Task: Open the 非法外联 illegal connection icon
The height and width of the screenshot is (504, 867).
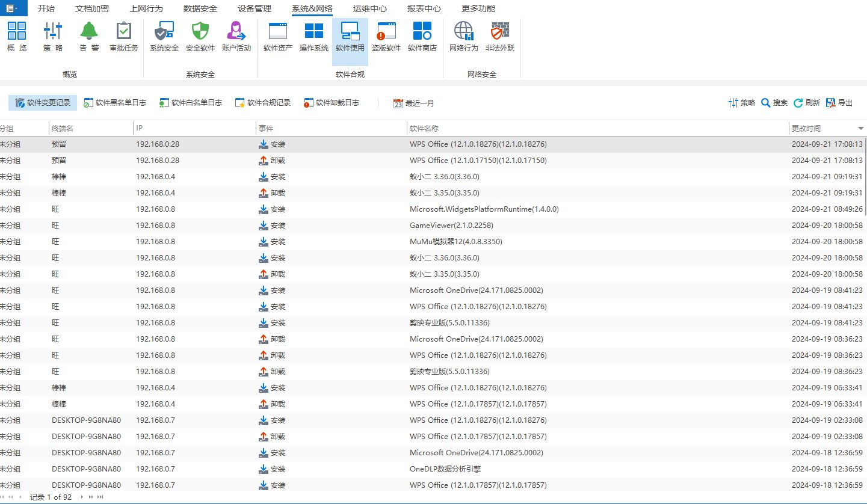Action: coord(500,37)
